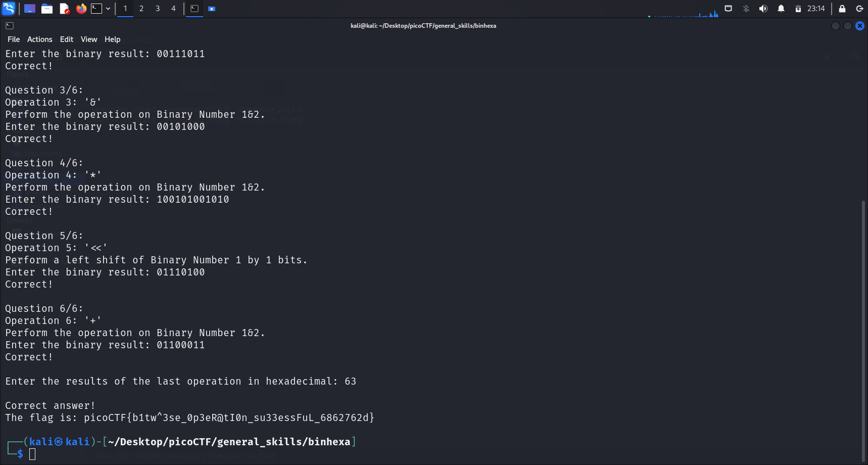Open the Actions menu
Viewport: 868px width, 465px height.
pyautogui.click(x=39, y=39)
